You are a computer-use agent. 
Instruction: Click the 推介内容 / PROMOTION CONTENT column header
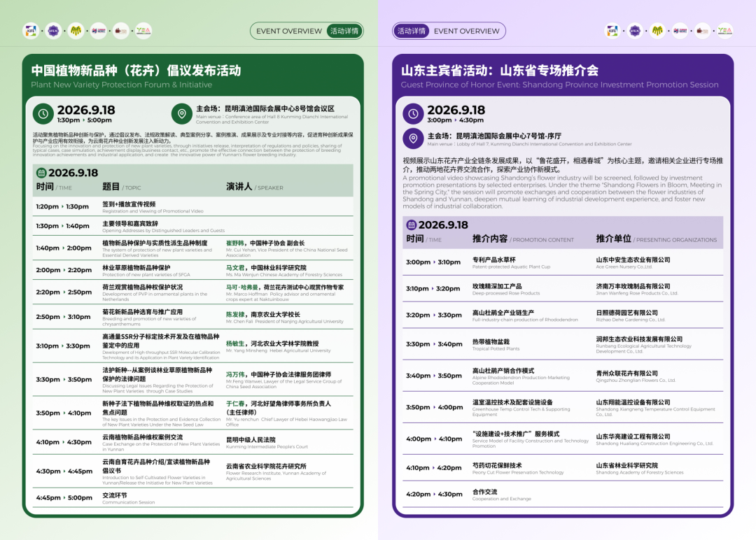coord(523,239)
